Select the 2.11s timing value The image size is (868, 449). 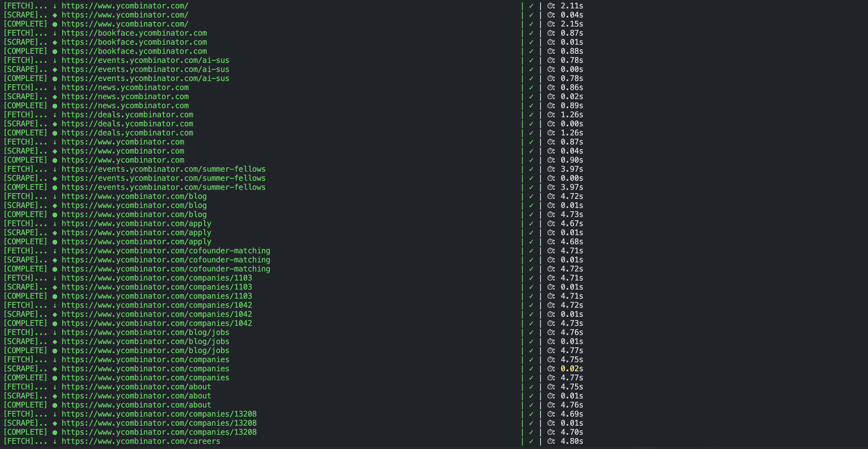point(572,6)
